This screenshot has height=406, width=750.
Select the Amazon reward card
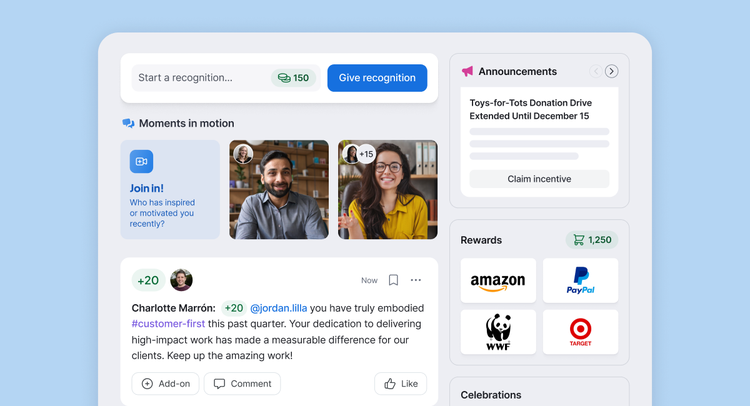(x=498, y=281)
